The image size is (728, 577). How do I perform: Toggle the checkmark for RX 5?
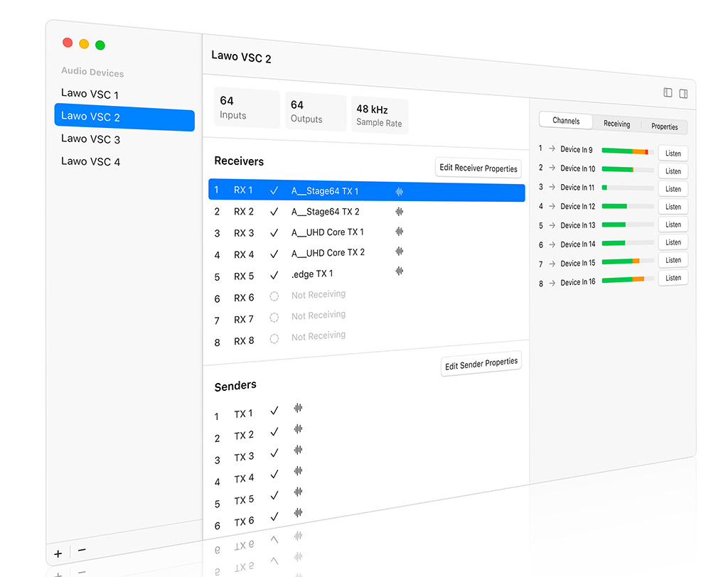point(274,275)
